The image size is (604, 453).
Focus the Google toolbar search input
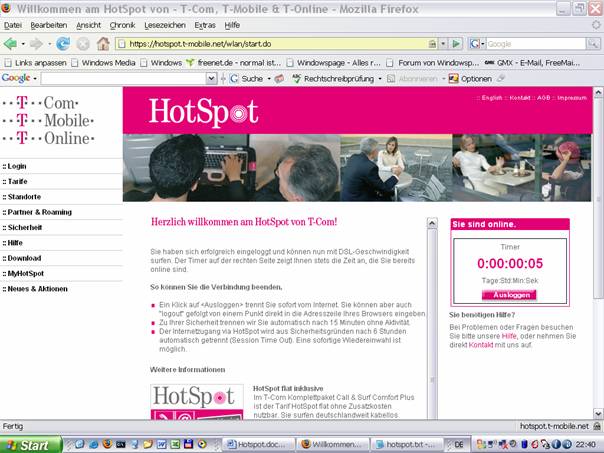tap(124, 79)
